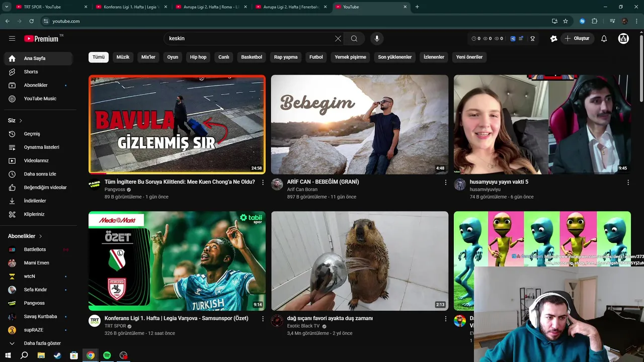
Task: Open the Bebegim video thumbnail
Action: pos(360,124)
